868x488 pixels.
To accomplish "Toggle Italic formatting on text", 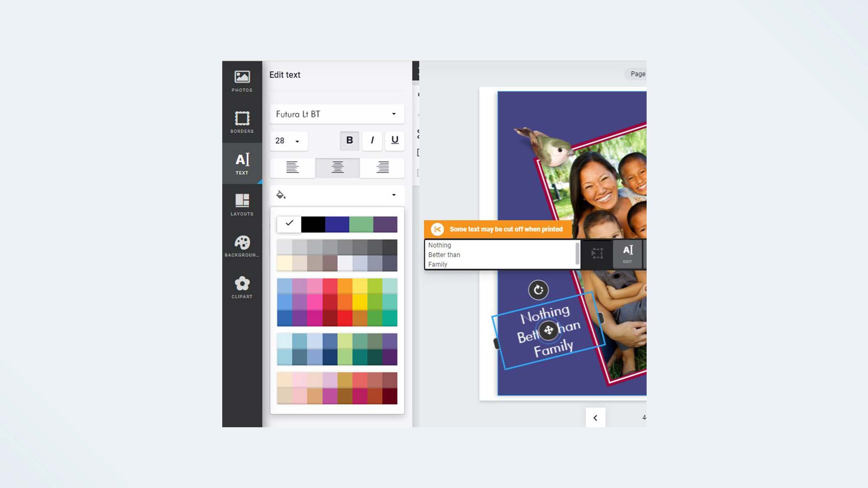I will tap(372, 140).
